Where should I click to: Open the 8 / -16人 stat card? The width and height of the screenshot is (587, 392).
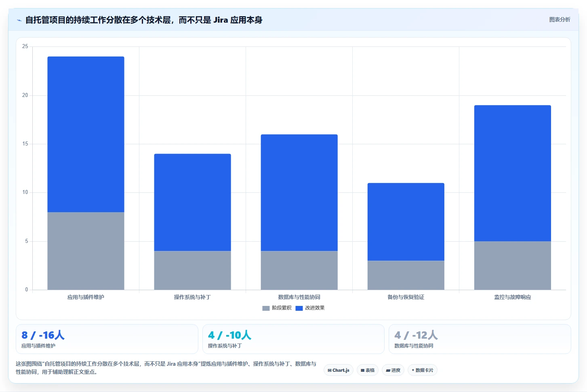[x=107, y=339]
